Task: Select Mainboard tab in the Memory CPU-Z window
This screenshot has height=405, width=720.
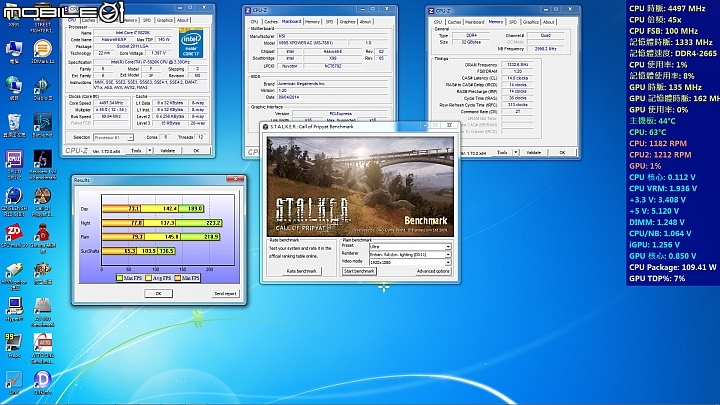Action: [x=475, y=22]
